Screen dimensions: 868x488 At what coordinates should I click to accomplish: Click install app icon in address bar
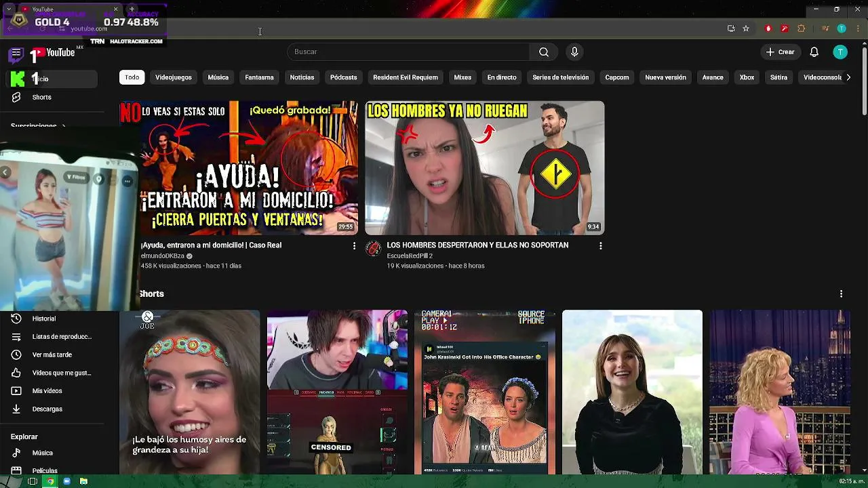[731, 28]
